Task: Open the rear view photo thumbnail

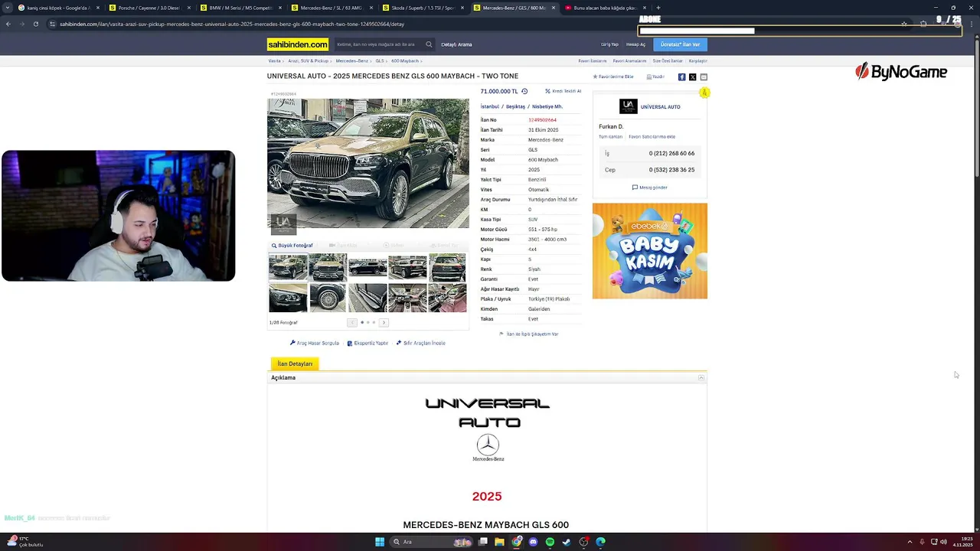Action: tap(447, 268)
